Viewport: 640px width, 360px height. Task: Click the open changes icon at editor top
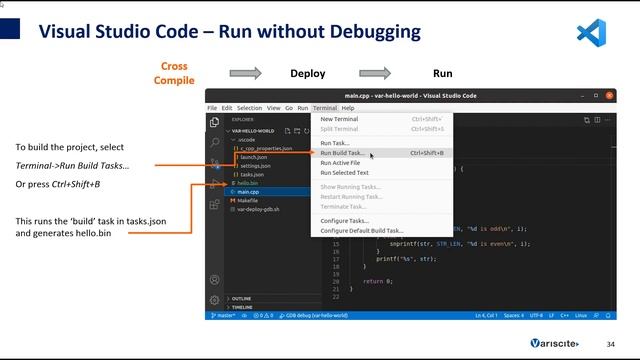[587, 120]
